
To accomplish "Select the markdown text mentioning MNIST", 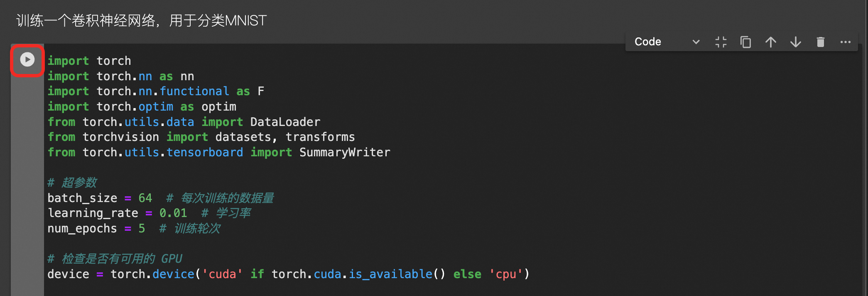I will pos(141,20).
